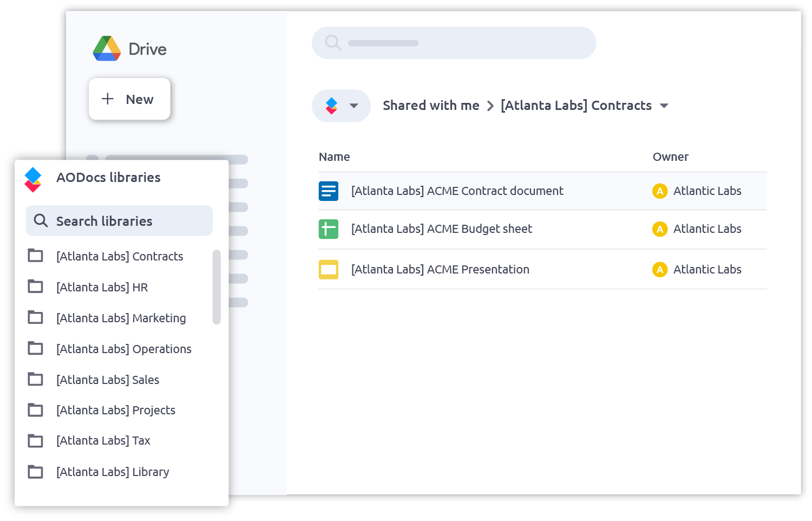Click folder icon beside [Atlanta Labs] Contracts library
Viewport: 812px width, 521px height.
click(36, 255)
